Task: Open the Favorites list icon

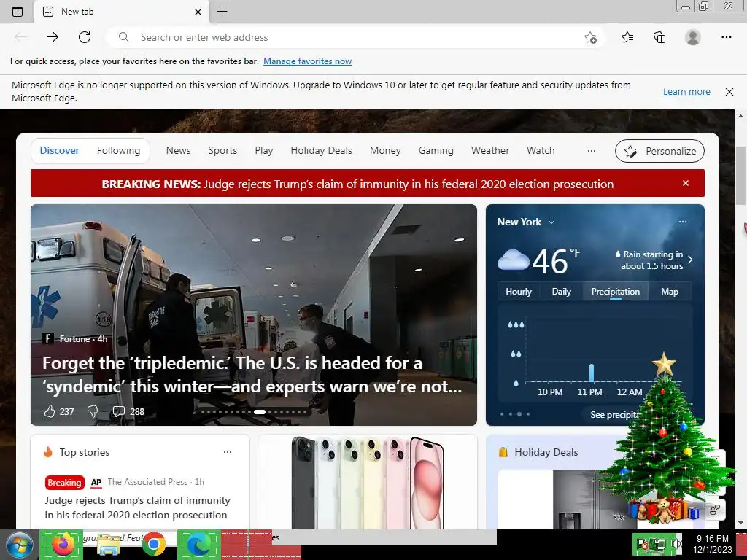Action: point(627,37)
